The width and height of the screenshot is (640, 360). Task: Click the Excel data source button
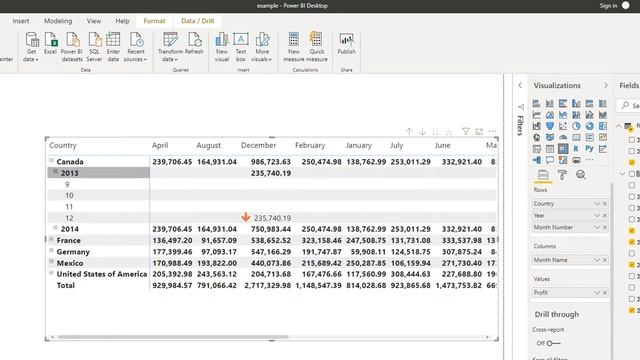(x=51, y=43)
